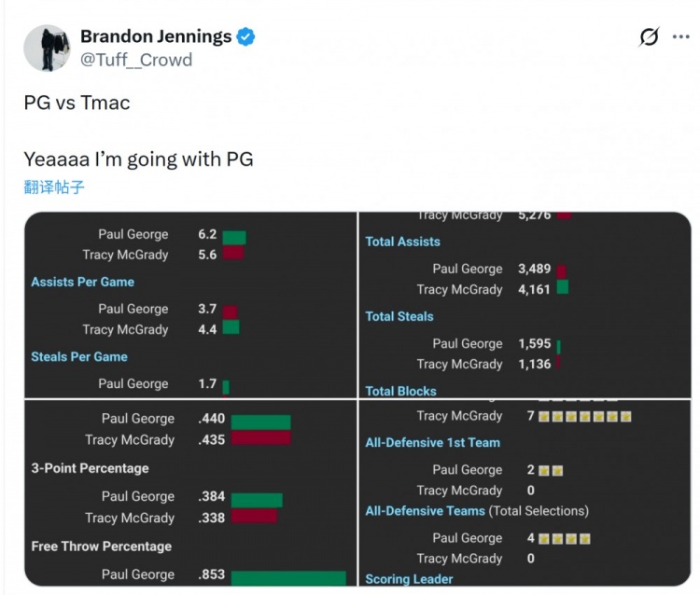Open the three-dot more options menu
Viewport: 700px width, 595px height.
(680, 37)
